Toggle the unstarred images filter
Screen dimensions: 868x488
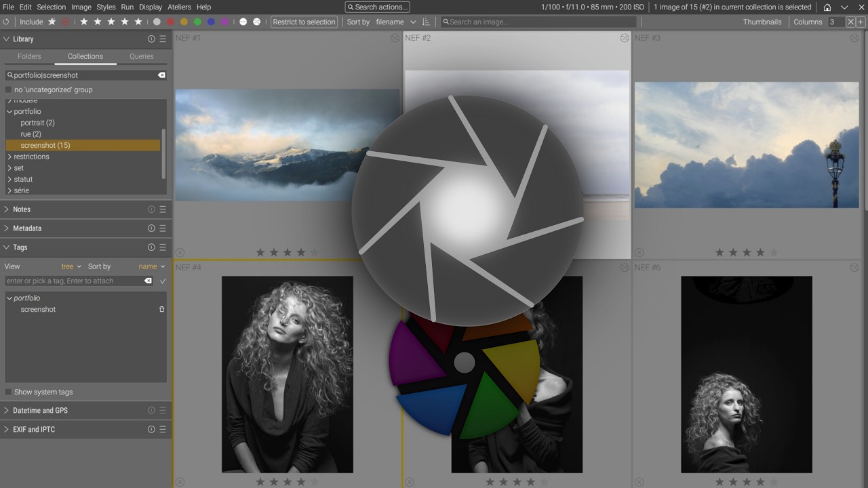click(52, 22)
